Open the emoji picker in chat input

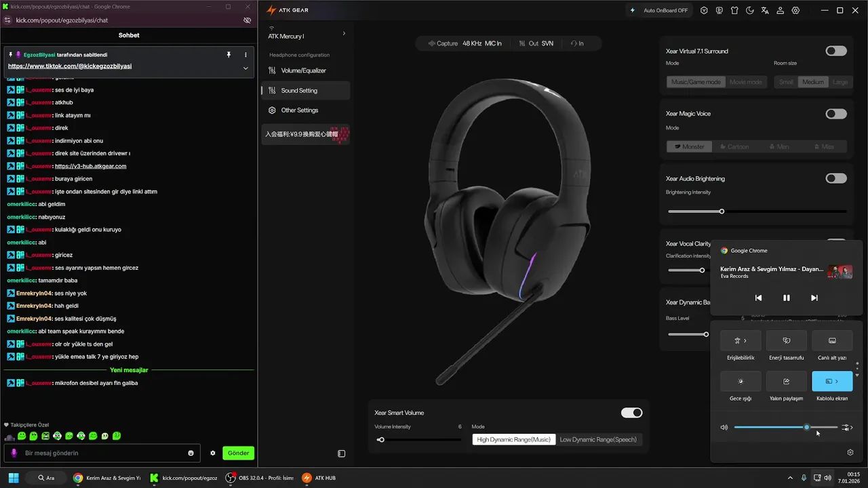[x=191, y=453]
